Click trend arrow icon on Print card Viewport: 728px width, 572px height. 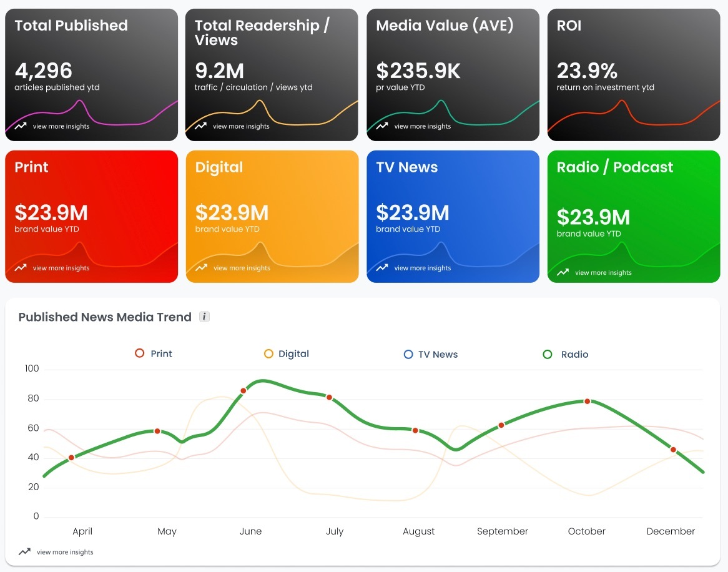pos(21,267)
